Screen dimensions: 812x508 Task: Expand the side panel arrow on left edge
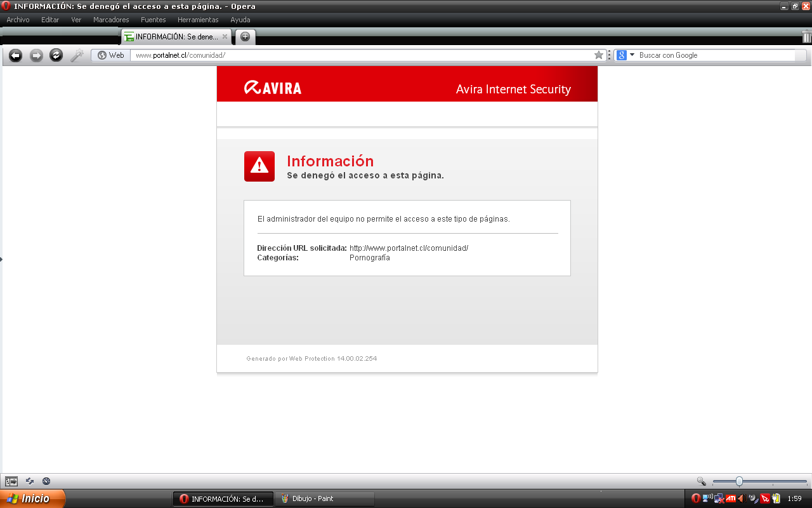point(1,259)
